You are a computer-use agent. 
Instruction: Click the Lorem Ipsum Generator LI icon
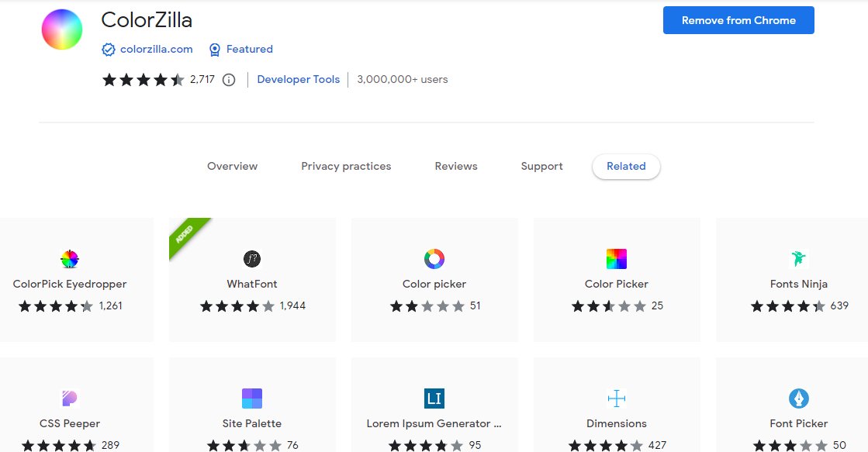tap(434, 398)
